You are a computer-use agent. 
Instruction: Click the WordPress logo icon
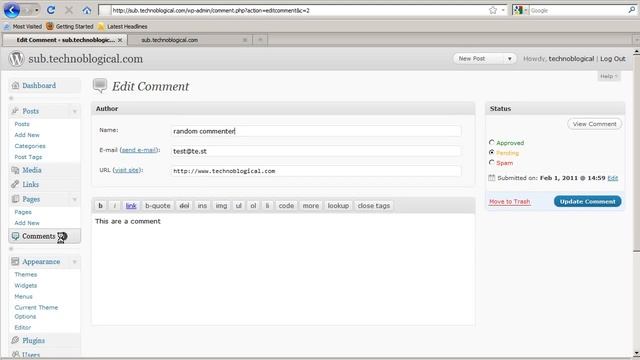coord(16,59)
